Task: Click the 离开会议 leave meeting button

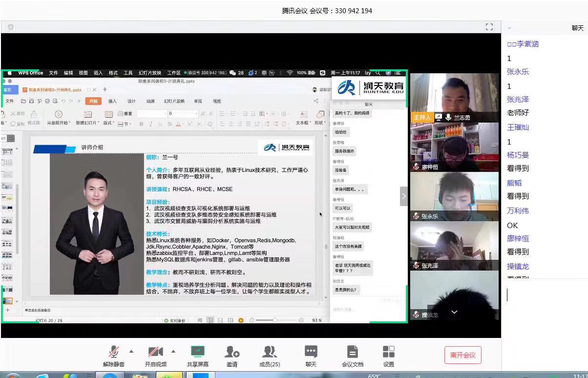Action: (x=462, y=355)
